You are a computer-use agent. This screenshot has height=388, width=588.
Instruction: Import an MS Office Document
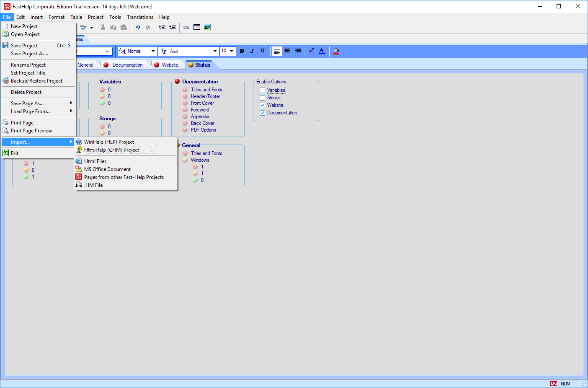(x=126, y=169)
